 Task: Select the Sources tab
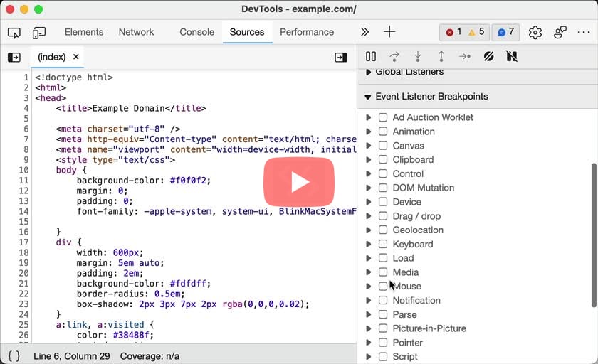(x=247, y=32)
